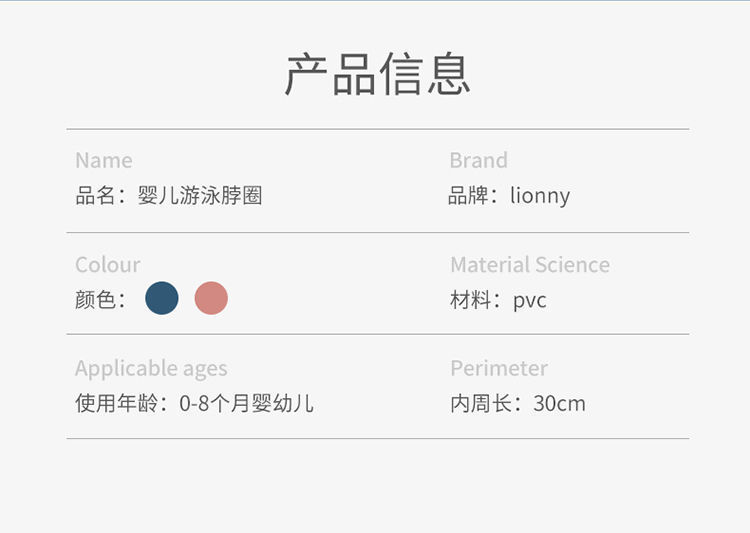Click the 30cm perimeter value
The image size is (750, 533).
[x=559, y=404]
